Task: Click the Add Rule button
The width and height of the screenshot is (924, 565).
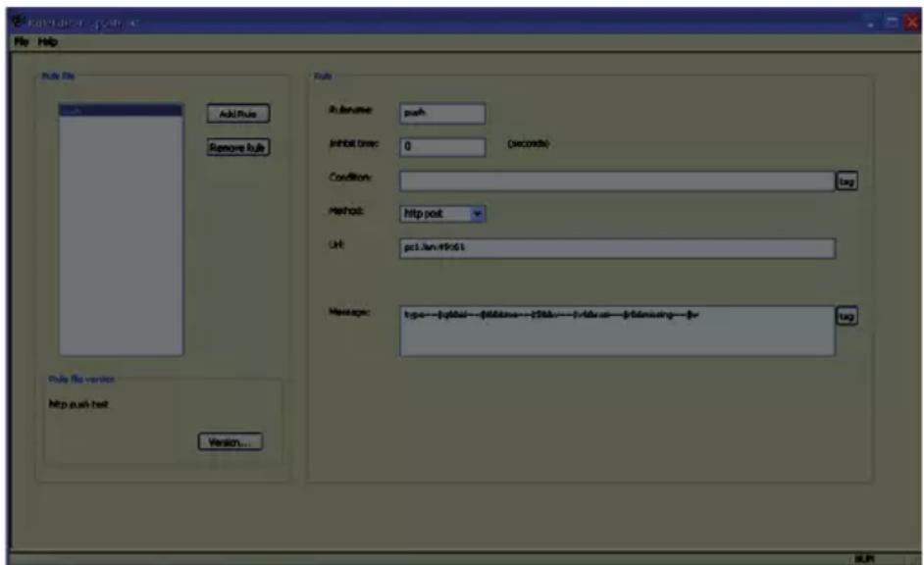Action: (238, 114)
